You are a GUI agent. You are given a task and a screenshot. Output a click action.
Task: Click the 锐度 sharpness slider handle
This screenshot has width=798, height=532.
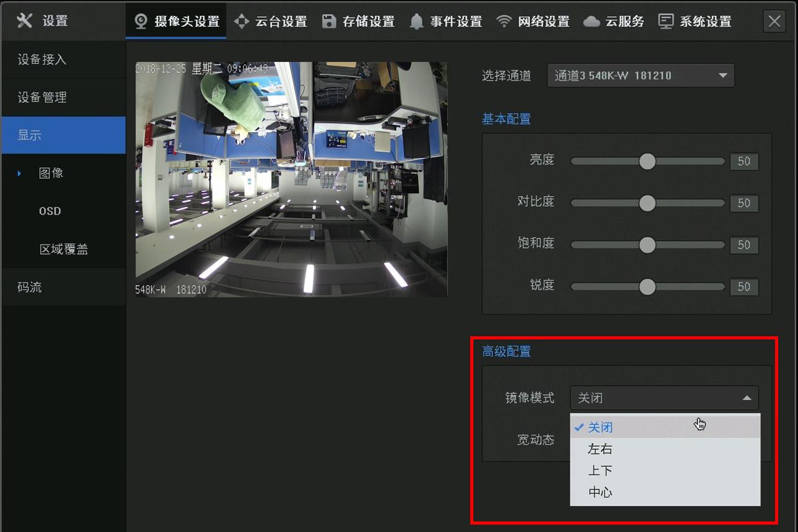pyautogui.click(x=647, y=287)
